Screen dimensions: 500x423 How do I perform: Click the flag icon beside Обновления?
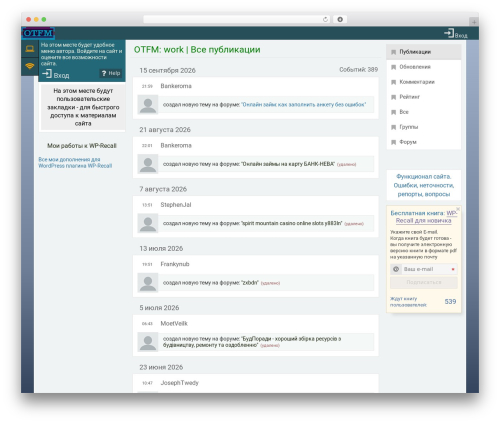click(x=393, y=67)
